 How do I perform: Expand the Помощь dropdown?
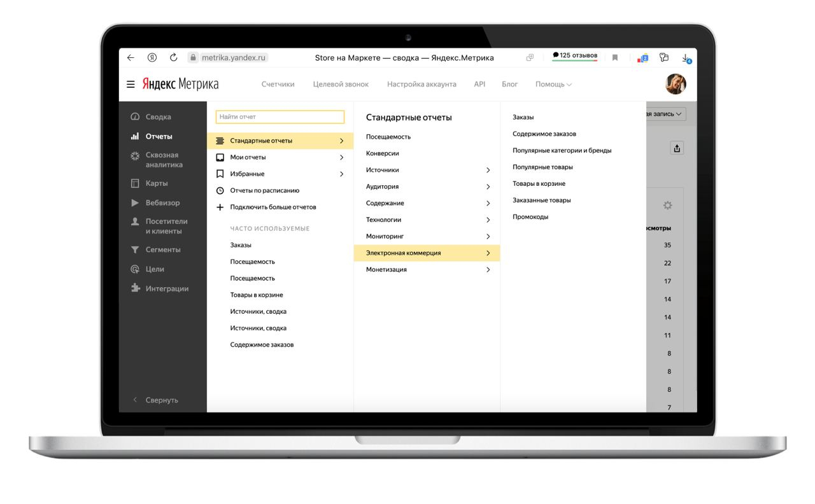point(553,84)
